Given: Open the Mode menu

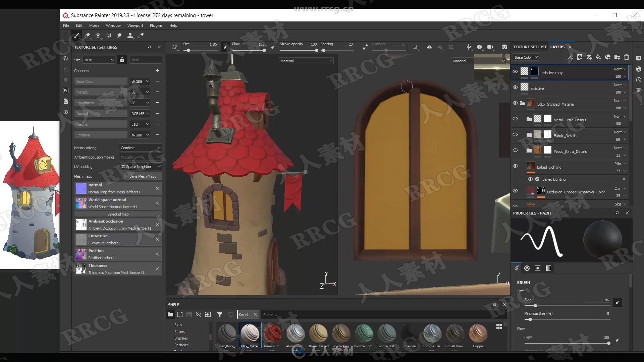Looking at the screenshot, I should pos(94,25).
